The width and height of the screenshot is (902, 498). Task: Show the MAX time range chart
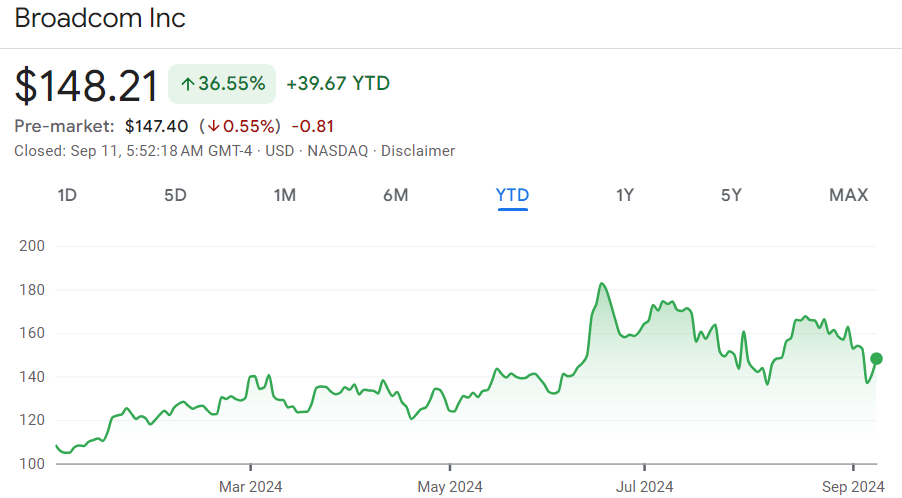tap(849, 196)
